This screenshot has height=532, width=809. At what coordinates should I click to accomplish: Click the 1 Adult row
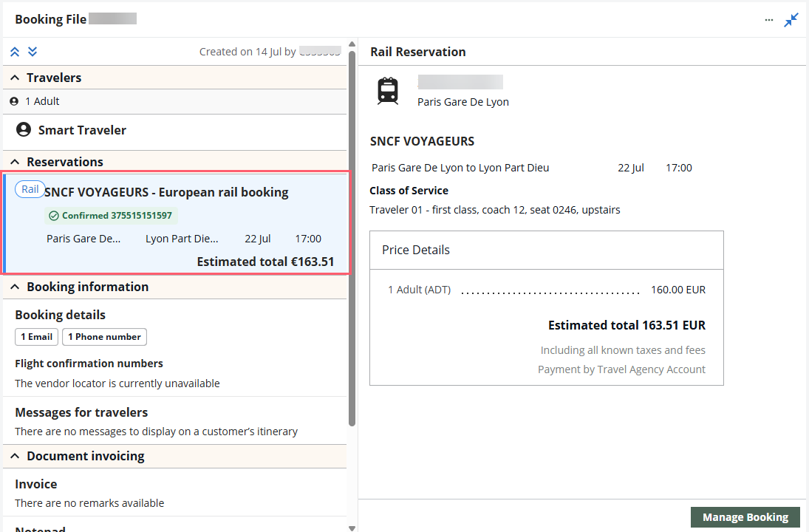point(175,102)
